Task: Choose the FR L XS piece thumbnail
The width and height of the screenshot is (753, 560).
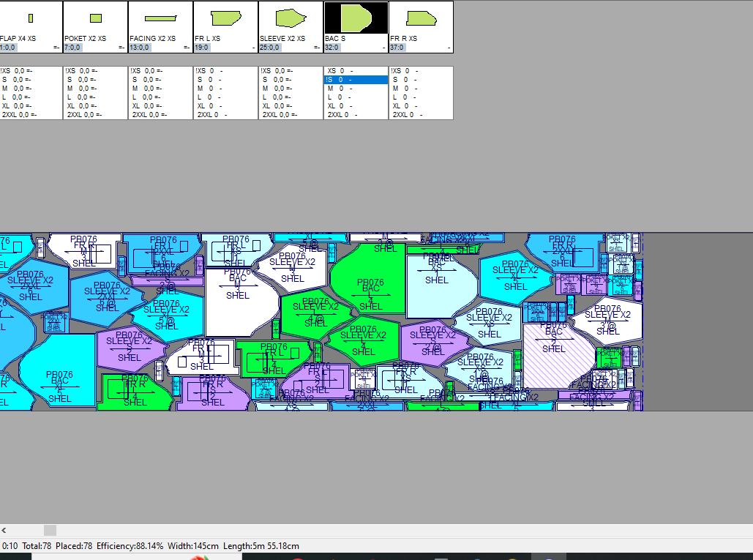Action: pos(225,18)
